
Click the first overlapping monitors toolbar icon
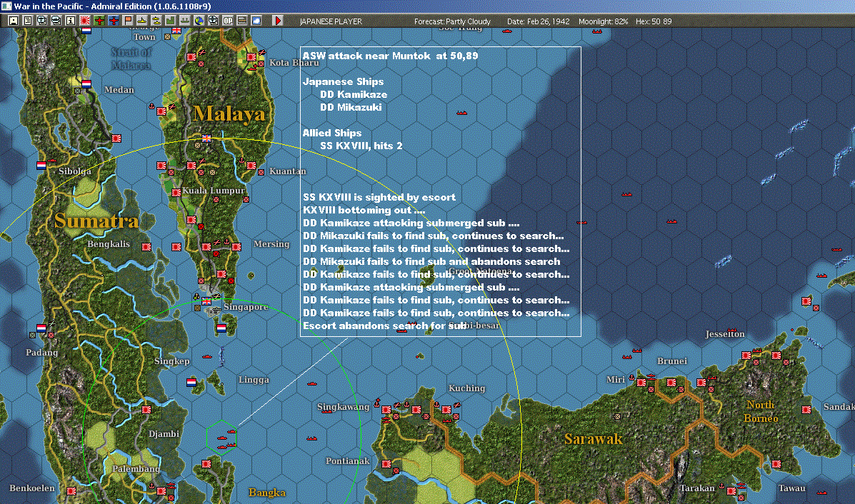tap(42, 21)
